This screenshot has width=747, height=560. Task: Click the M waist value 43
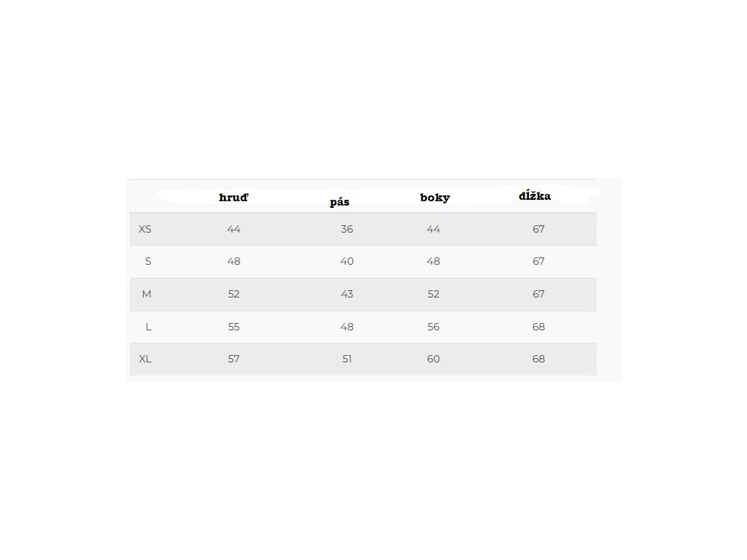[x=347, y=294]
